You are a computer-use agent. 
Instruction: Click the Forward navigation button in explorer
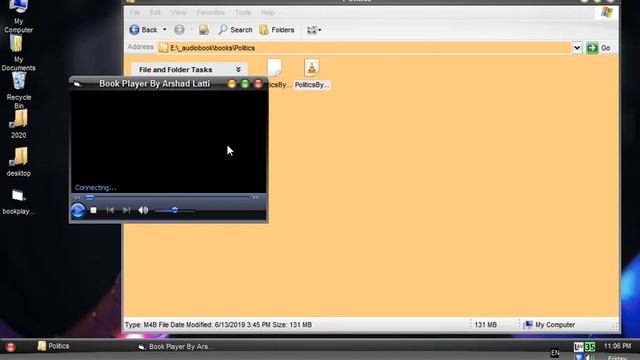179,30
